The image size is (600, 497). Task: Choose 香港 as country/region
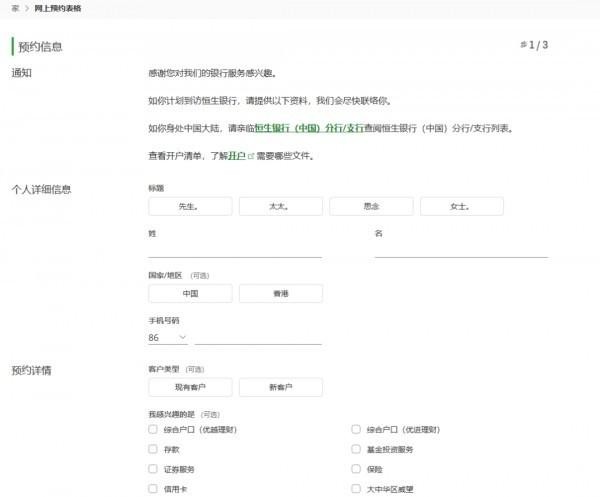[280, 293]
